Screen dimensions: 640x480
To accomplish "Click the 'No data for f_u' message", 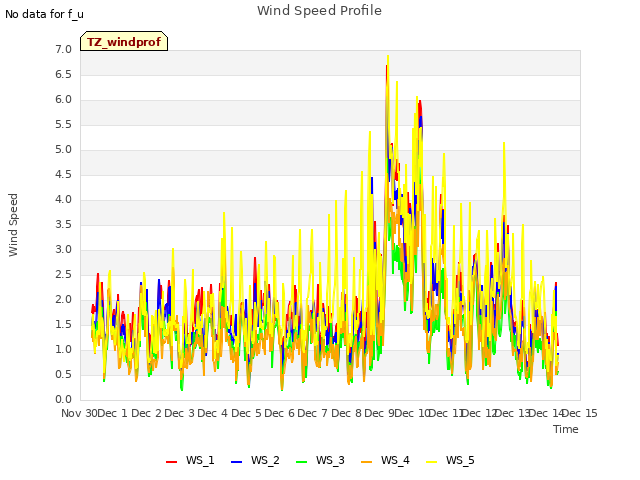I will click(x=44, y=14).
